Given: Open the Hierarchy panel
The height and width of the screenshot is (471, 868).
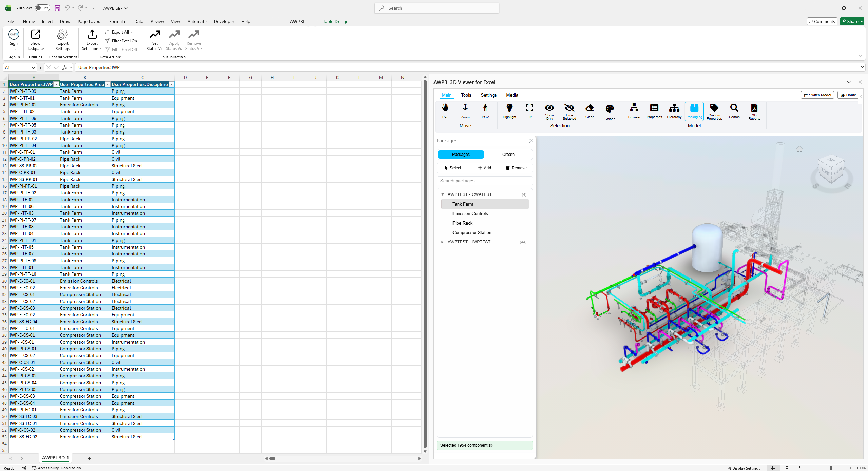Looking at the screenshot, I should (x=674, y=111).
